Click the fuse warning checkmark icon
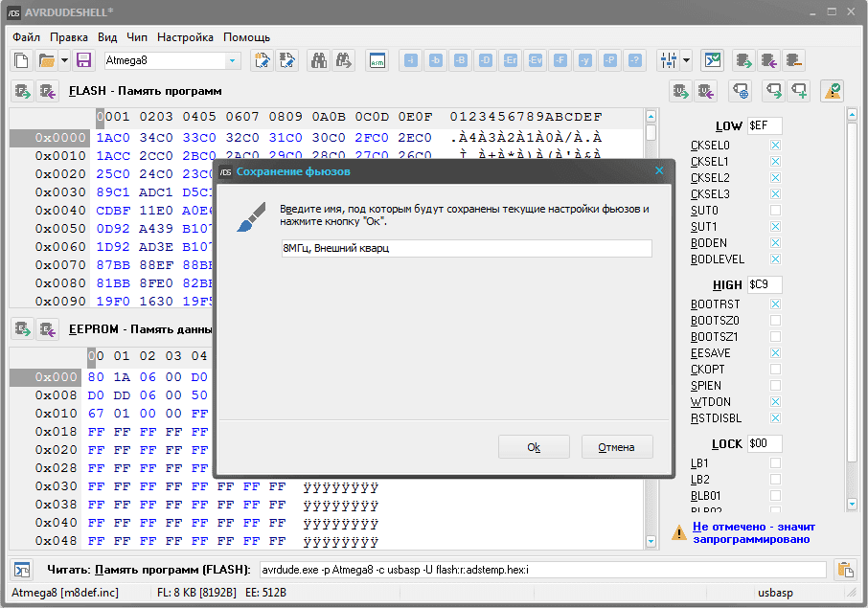Viewport: 868px width, 608px height. tap(833, 91)
